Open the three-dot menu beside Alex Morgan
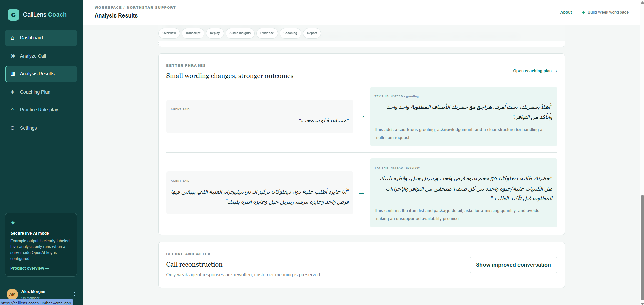 (x=75, y=294)
